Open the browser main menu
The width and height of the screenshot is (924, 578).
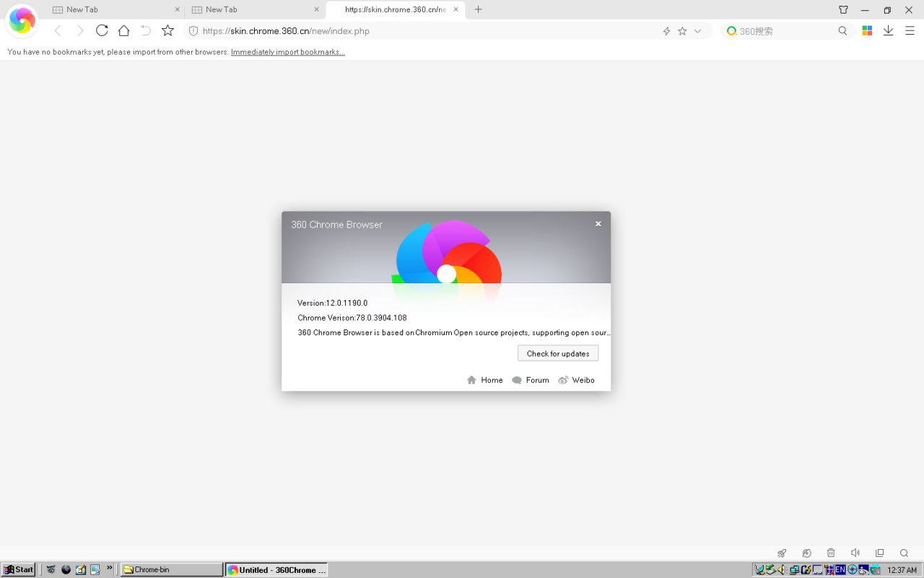(x=910, y=31)
